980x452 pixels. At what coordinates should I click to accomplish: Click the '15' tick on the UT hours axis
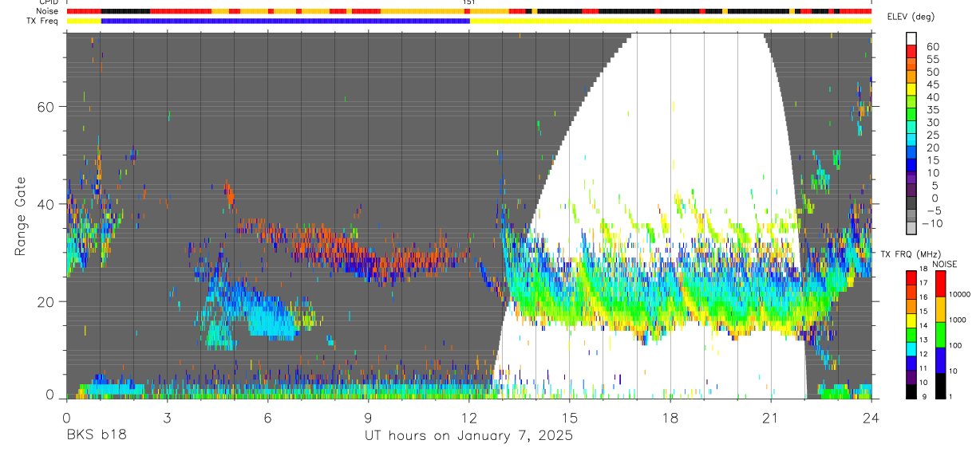[569, 418]
